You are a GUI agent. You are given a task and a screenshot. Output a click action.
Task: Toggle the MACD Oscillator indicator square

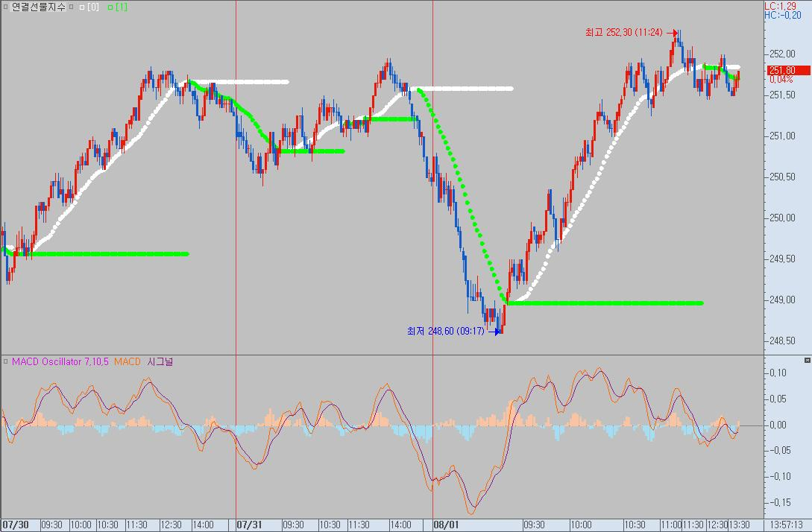coord(6,361)
